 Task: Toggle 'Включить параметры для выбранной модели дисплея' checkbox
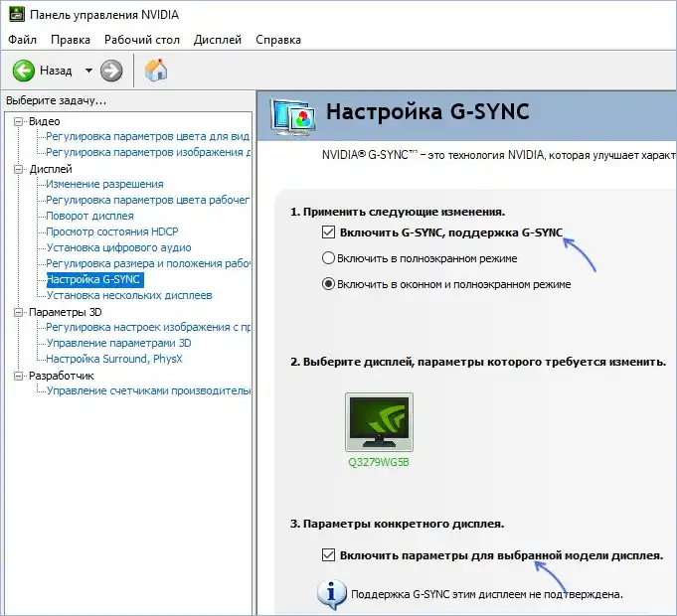328,554
